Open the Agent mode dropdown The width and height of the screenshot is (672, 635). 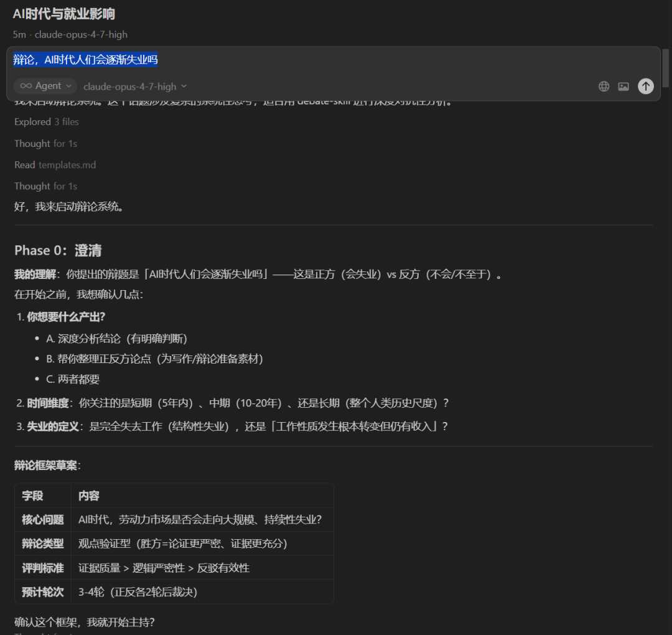click(x=45, y=86)
